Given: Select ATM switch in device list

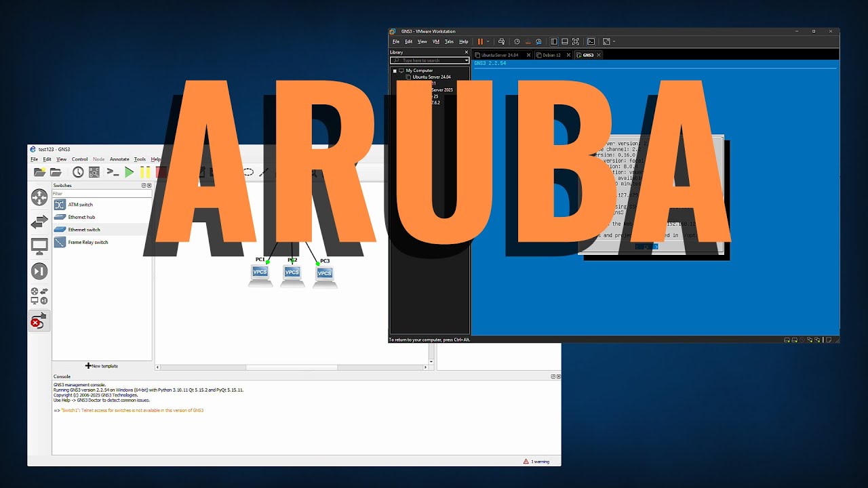Looking at the screenshot, I should click(x=102, y=205).
